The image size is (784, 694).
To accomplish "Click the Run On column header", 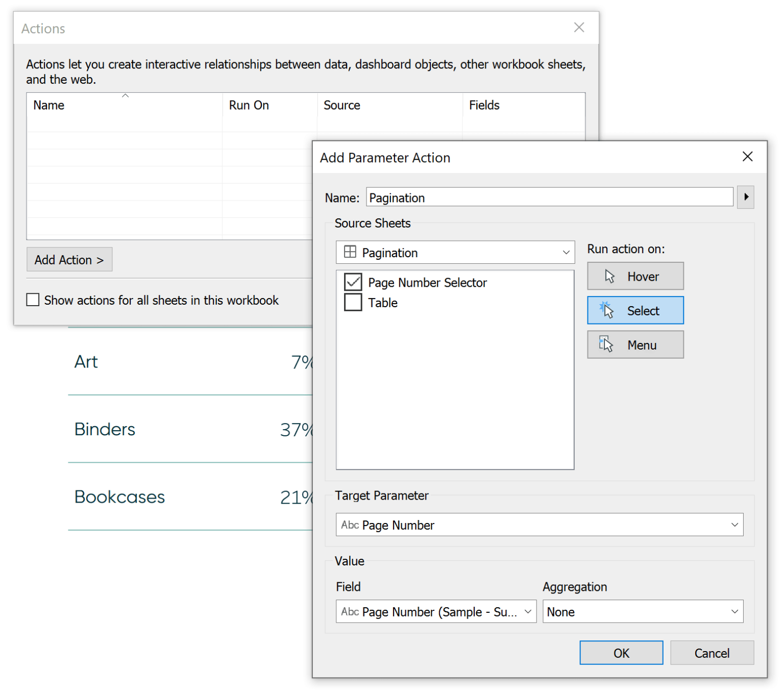I will [x=249, y=105].
